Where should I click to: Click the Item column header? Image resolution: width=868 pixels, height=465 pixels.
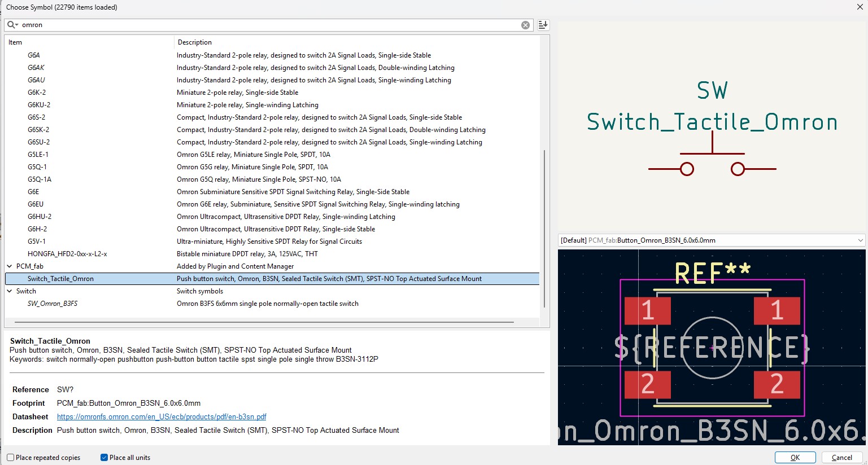89,42
